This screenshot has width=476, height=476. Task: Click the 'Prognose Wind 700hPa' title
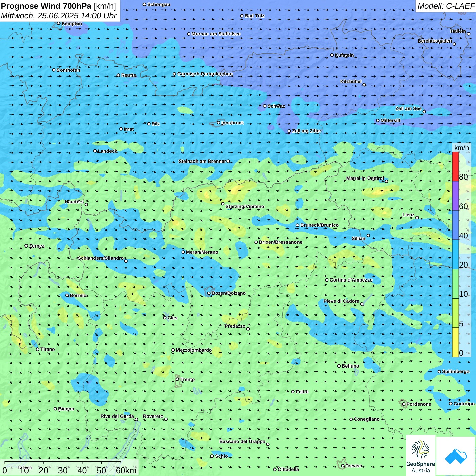(x=46, y=6)
